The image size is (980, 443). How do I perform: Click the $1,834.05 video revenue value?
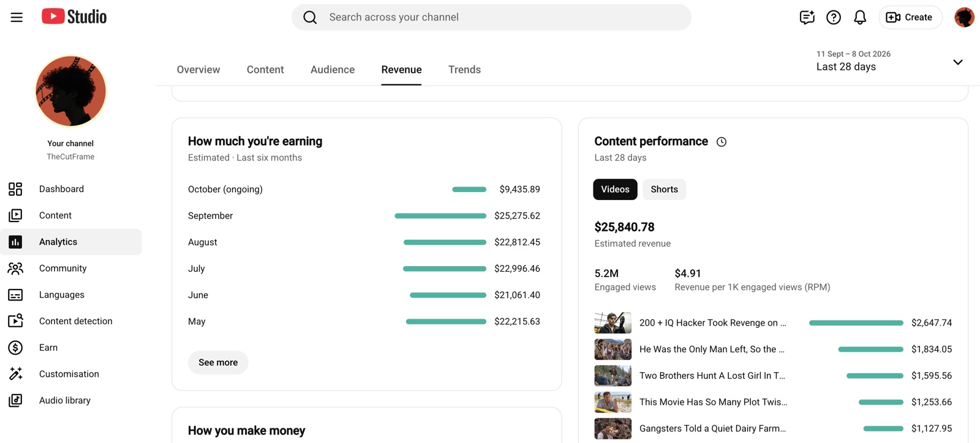932,349
